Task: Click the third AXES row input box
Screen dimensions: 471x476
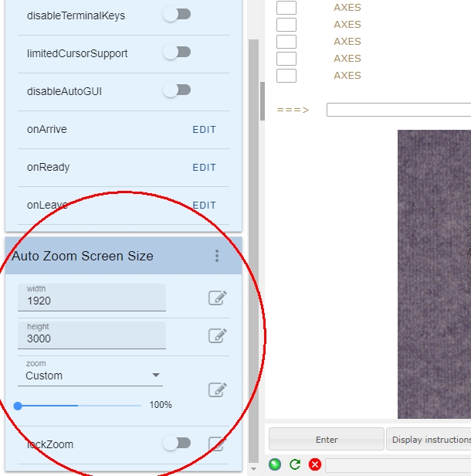Action: tap(286, 42)
